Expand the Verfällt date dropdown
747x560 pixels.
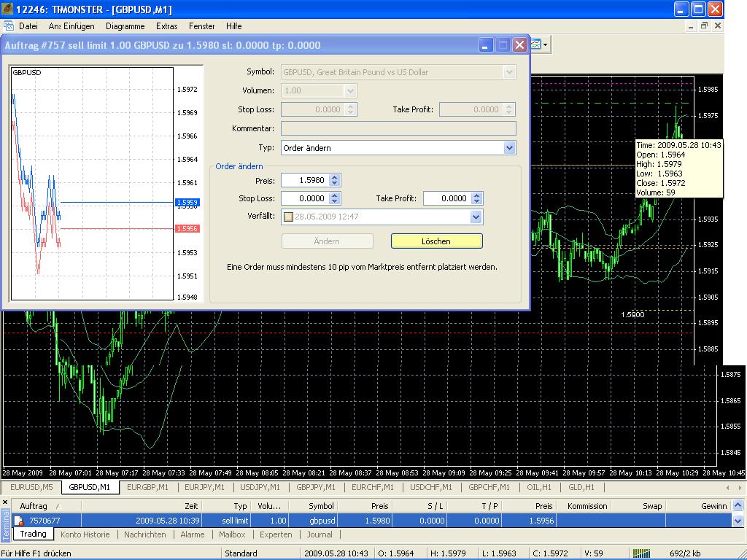coord(476,217)
